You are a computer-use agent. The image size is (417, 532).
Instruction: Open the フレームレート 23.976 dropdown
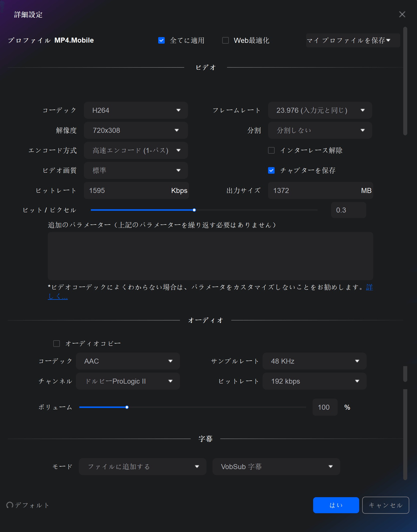320,110
